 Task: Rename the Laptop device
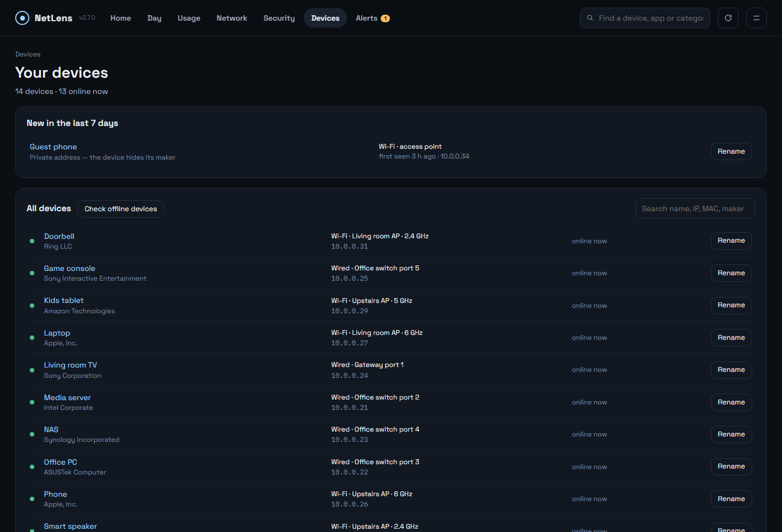tap(731, 338)
